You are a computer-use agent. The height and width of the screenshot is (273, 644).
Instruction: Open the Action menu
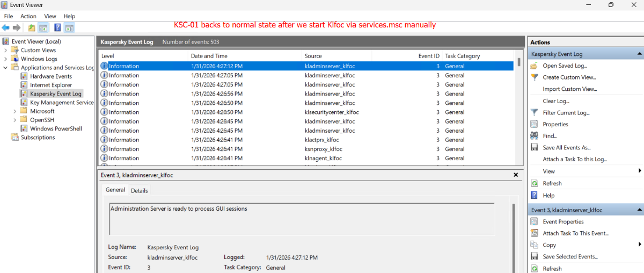[28, 16]
